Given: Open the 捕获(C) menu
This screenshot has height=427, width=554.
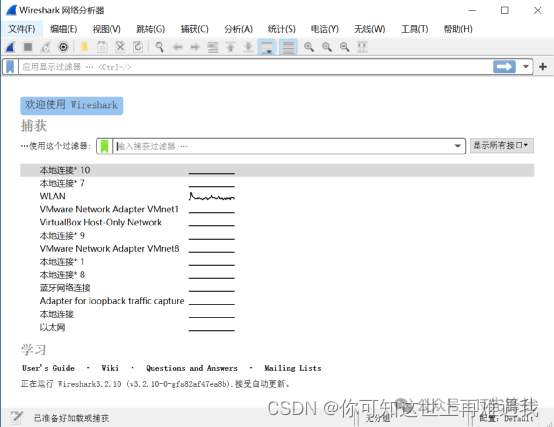Looking at the screenshot, I should pyautogui.click(x=195, y=29).
